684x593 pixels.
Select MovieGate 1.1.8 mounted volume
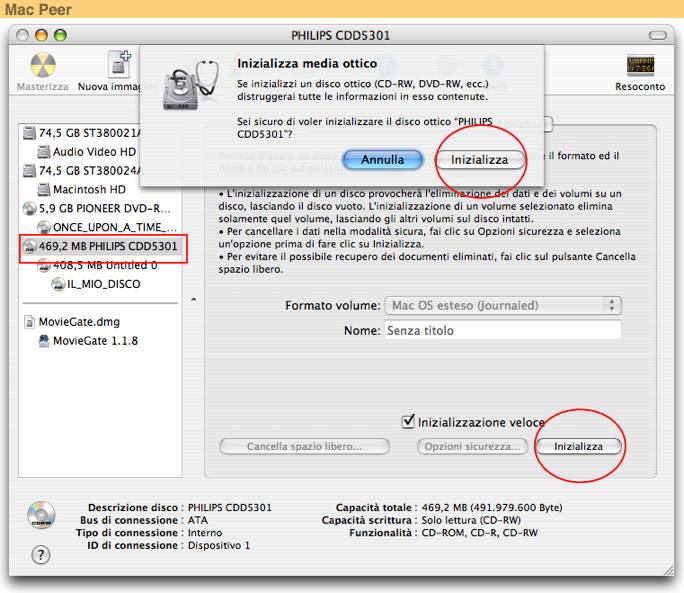pyautogui.click(x=88, y=341)
